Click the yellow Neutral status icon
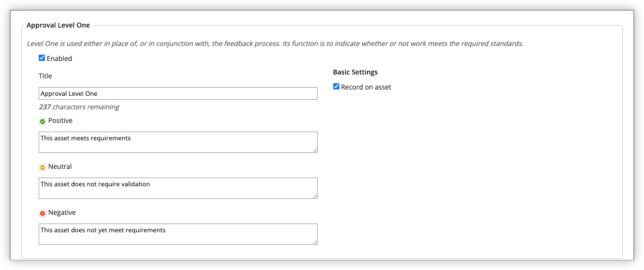Image resolution: width=644 pixels, height=270 pixels. (43, 167)
